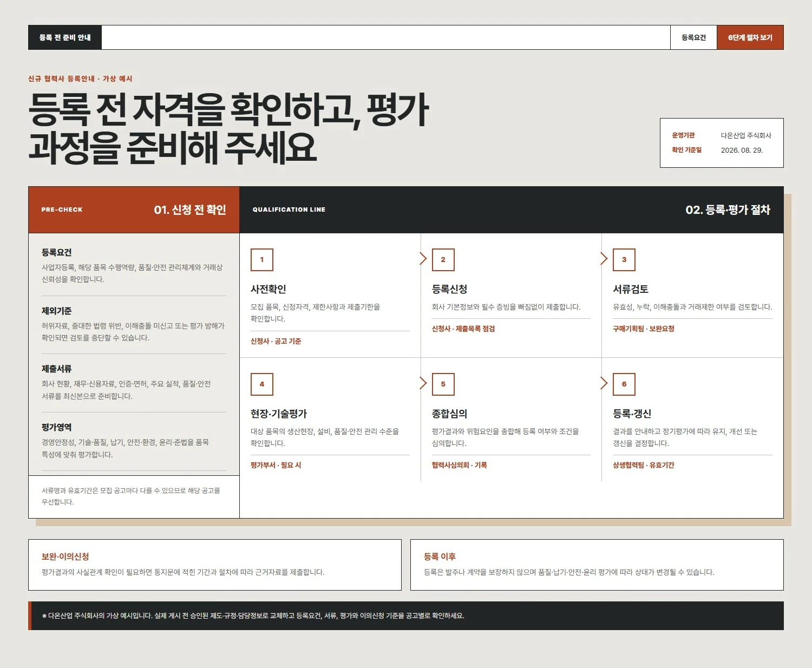Select the 02. 등록·평가 절차 header tab
Viewport: 812px width, 668px height.
coord(512,209)
